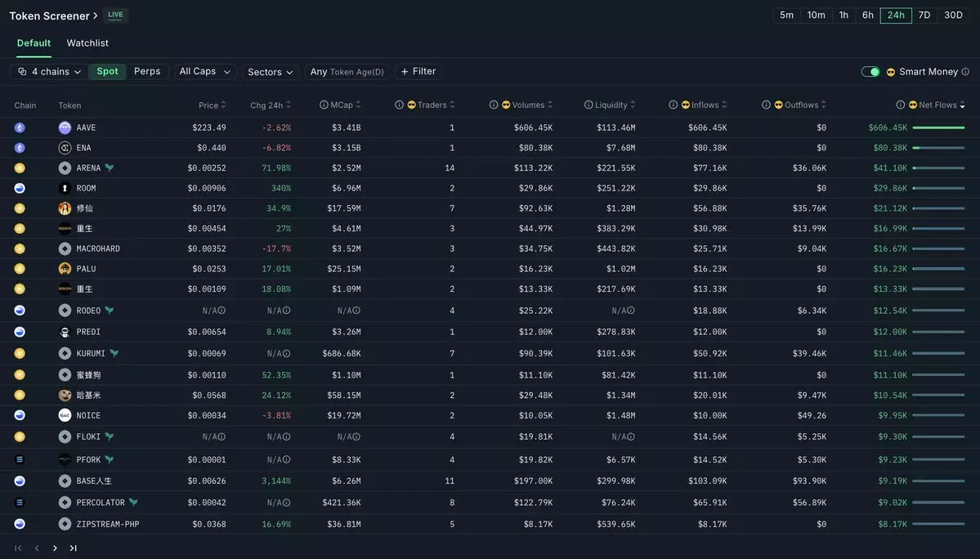Image resolution: width=980 pixels, height=559 pixels.
Task: Click the info icon beside Smart Money
Action: (x=965, y=72)
